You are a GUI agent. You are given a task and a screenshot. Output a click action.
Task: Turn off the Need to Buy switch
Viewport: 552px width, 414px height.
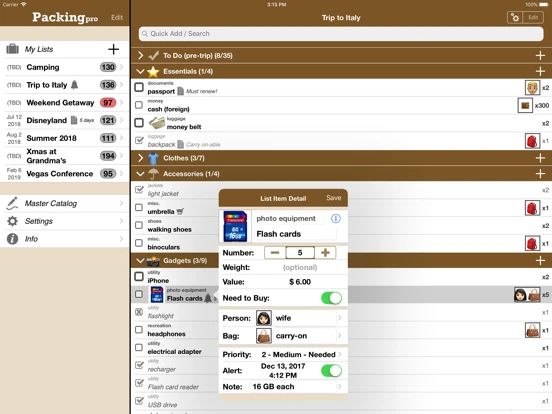[x=331, y=298]
